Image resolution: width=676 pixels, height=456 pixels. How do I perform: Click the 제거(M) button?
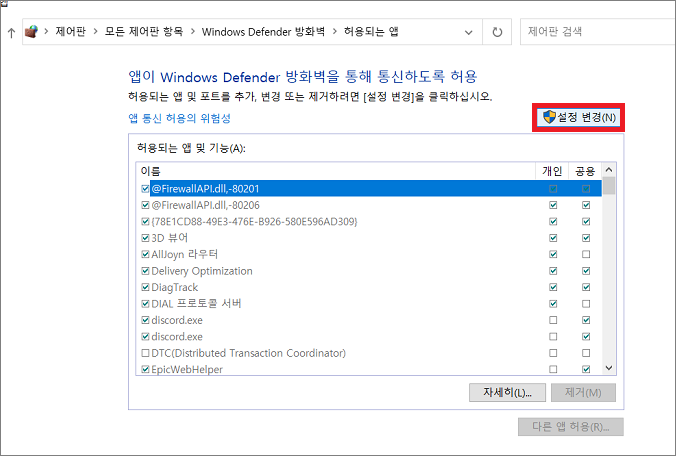(583, 393)
